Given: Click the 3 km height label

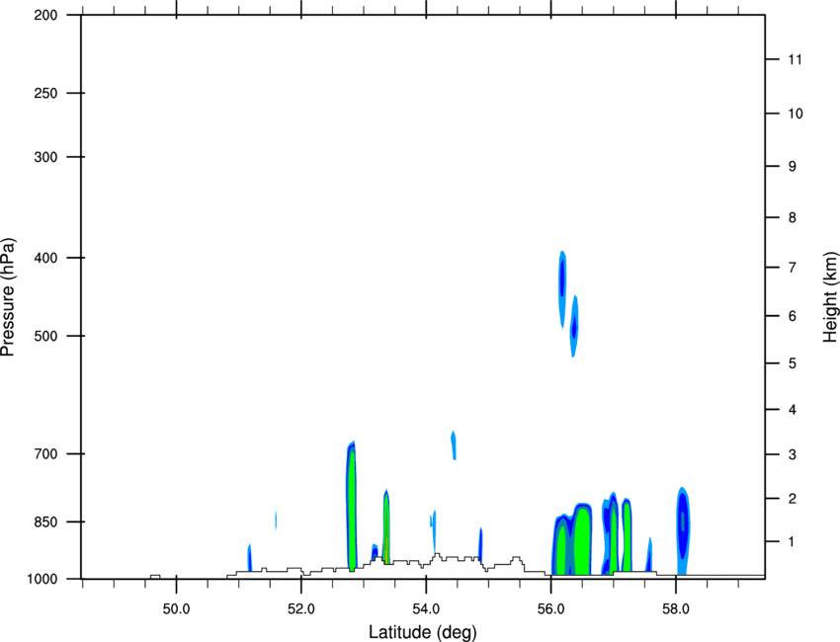Looking at the screenshot, I should click(793, 454).
